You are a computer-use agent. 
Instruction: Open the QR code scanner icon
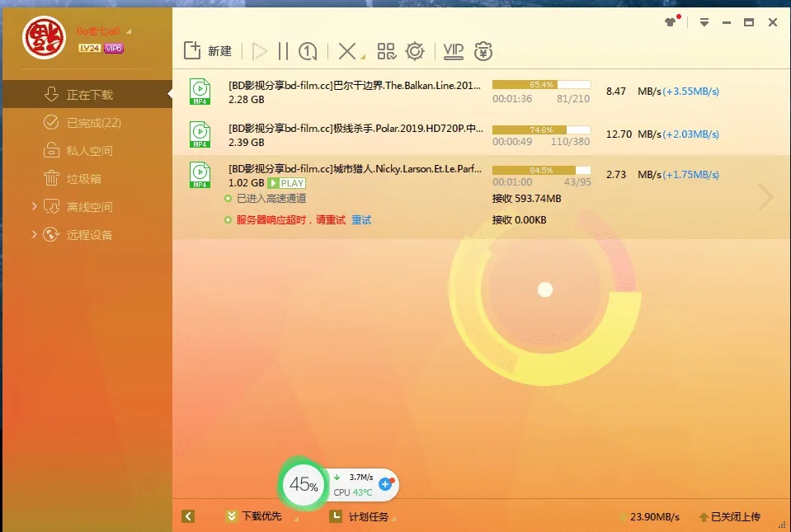click(385, 50)
